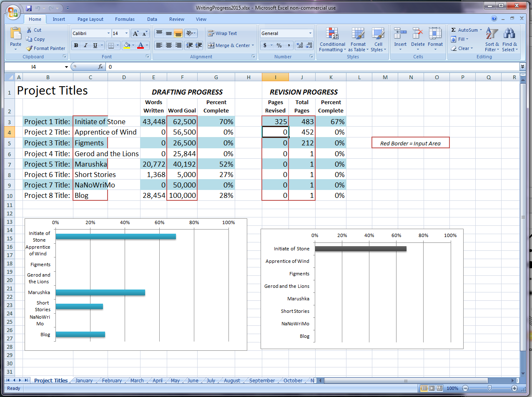The image size is (532, 397).
Task: Apply percent style to the cell
Action: pyautogui.click(x=279, y=45)
